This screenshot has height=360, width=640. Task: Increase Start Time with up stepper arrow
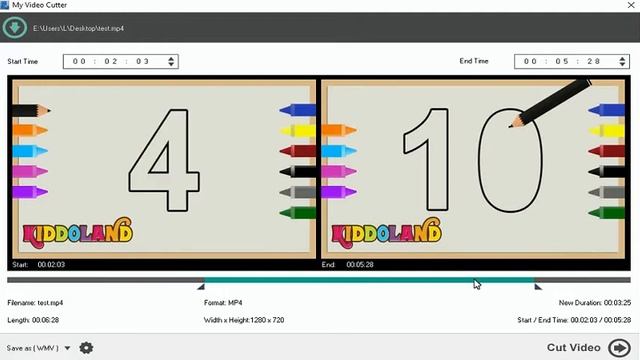tap(171, 58)
